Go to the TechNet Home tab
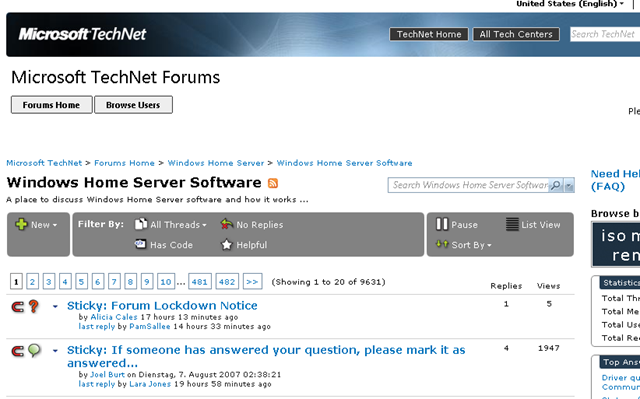 point(429,34)
